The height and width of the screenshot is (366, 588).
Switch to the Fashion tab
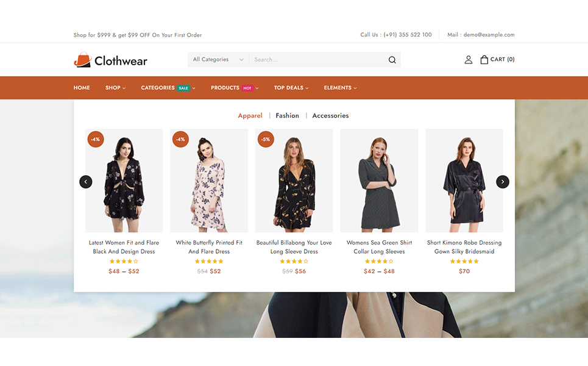click(287, 115)
